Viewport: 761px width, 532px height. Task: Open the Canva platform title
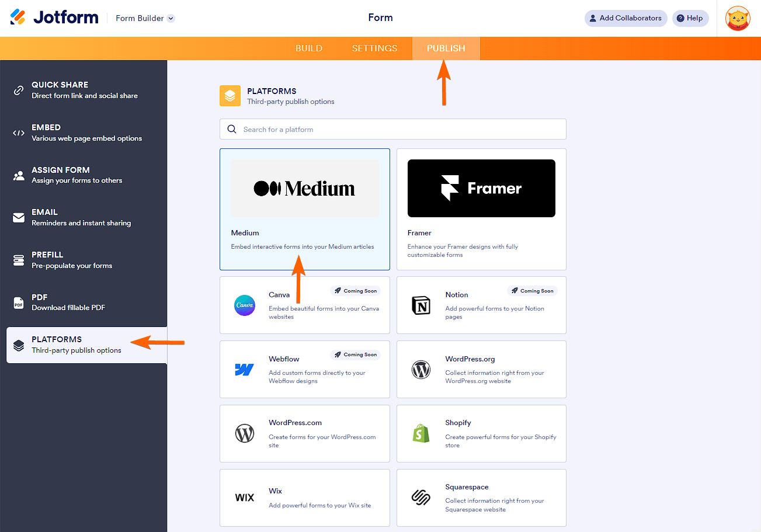coord(279,295)
